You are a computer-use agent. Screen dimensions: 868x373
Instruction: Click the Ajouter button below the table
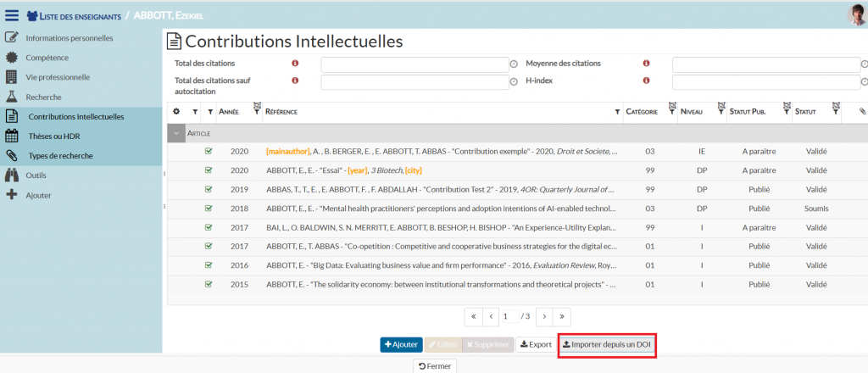tap(401, 345)
